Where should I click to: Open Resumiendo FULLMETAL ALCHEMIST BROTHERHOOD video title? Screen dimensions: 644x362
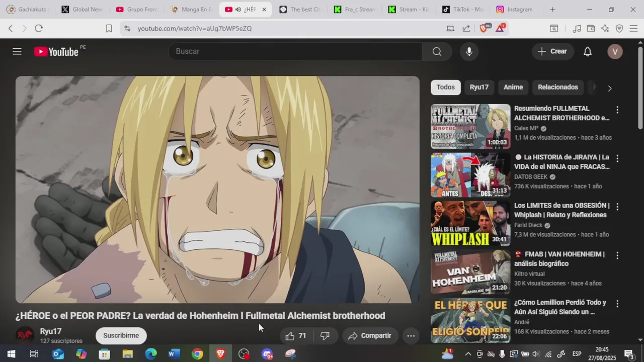[561, 113]
